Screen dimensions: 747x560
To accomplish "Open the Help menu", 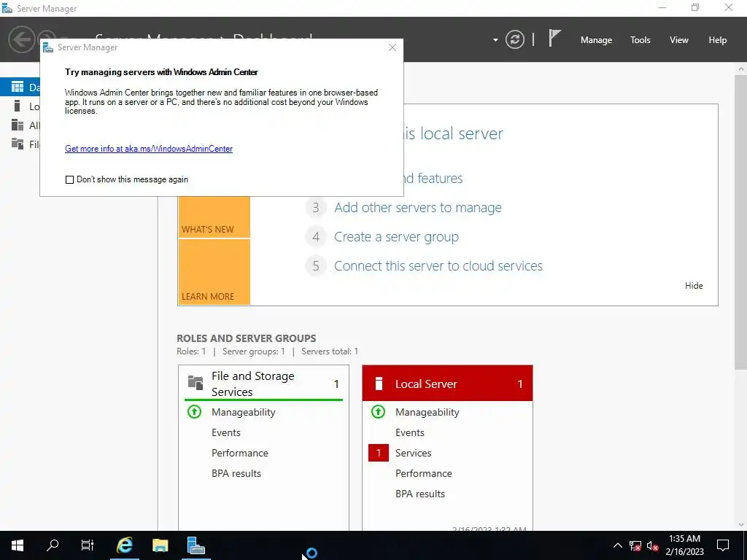I will [x=718, y=40].
